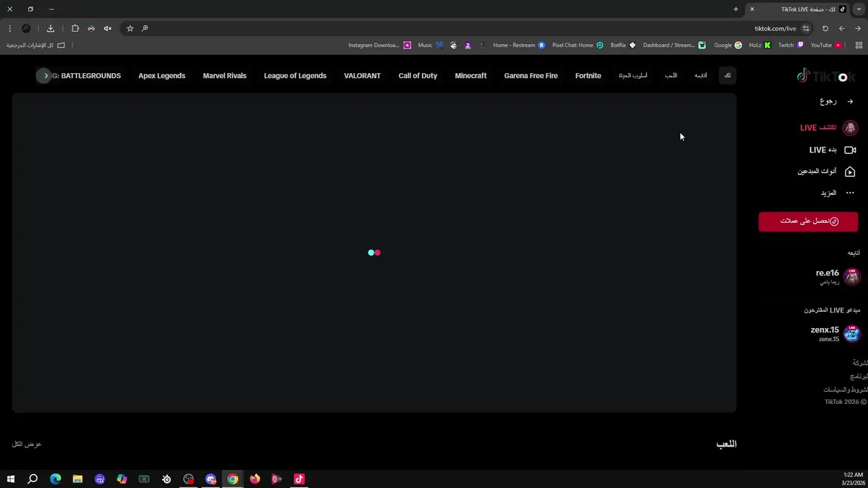Open Firefox from the taskbar

254,479
